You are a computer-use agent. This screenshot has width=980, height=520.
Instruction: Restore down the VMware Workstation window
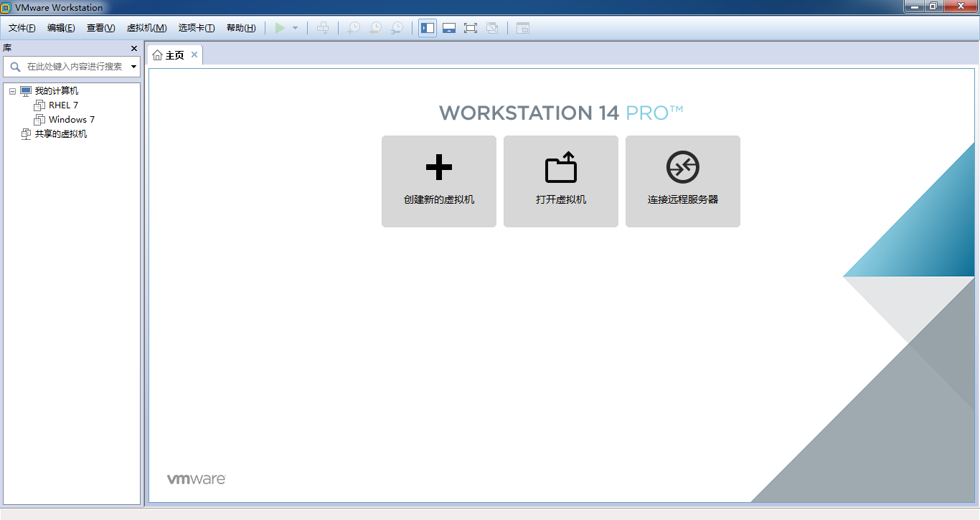(933, 6)
